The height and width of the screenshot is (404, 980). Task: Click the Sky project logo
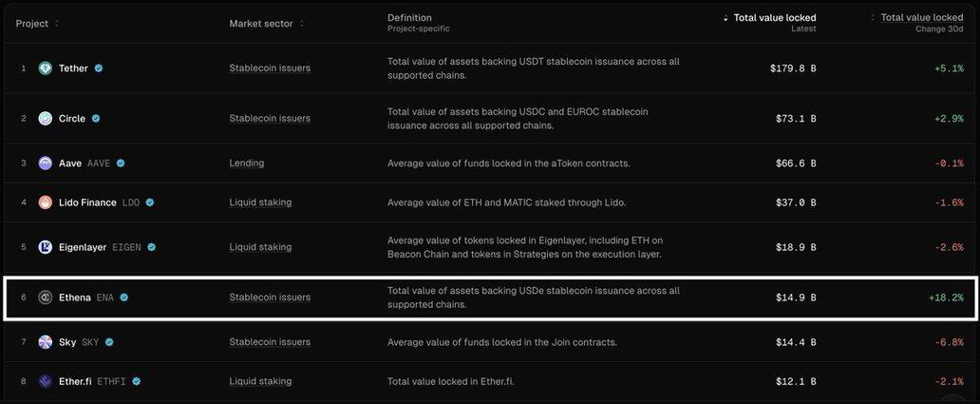point(46,342)
